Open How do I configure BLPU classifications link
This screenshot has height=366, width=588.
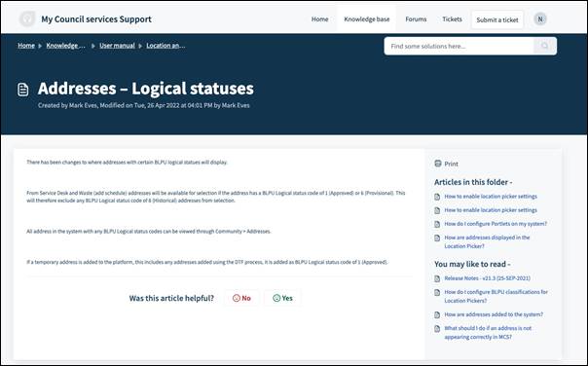tap(496, 296)
